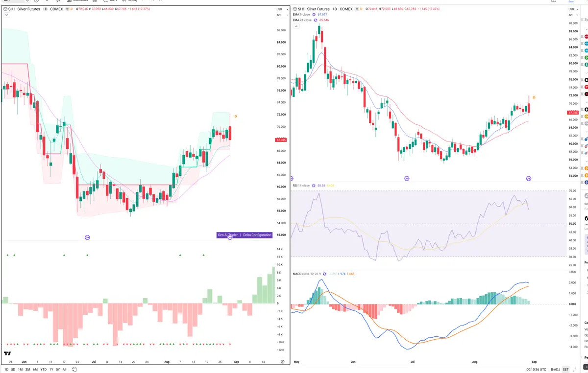The width and height of the screenshot is (588, 373).
Task: Select the YTD time range button
Action: pyautogui.click(x=43, y=369)
